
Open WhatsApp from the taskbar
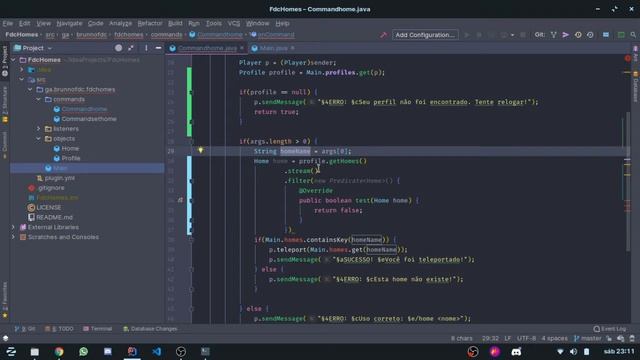coord(83,351)
